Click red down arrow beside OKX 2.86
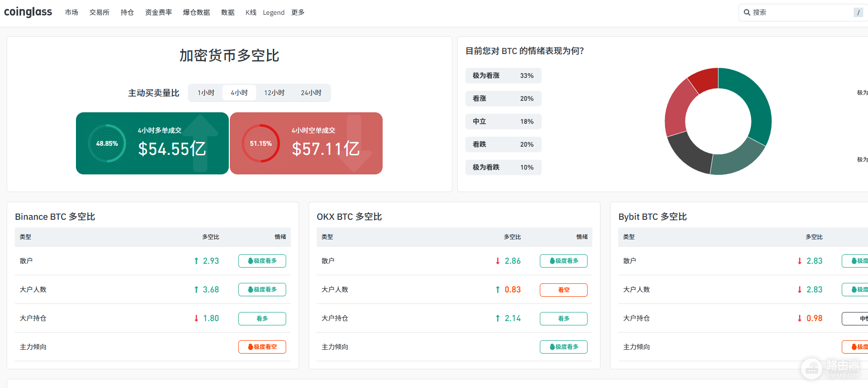868x388 pixels. [x=498, y=261]
